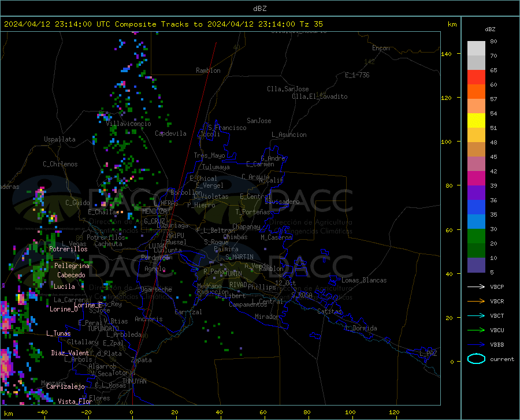Click the orange VBCR arrow in the legend
The image size is (520, 420).
pyautogui.click(x=476, y=302)
